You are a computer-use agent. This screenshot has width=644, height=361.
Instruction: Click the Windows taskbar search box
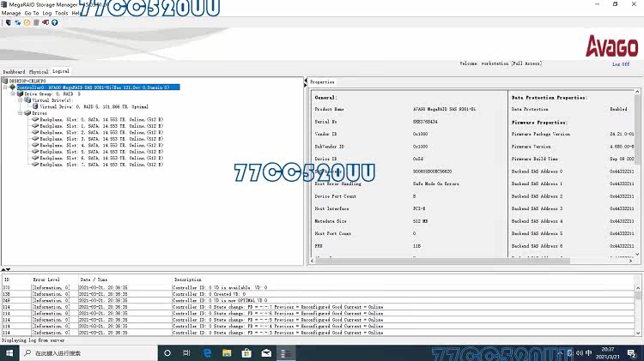pos(88,352)
